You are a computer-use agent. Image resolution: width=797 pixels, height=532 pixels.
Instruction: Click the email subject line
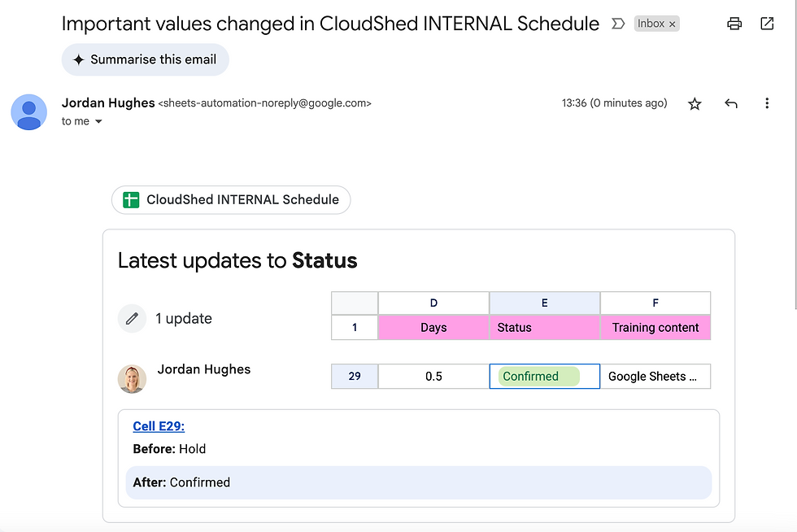coord(330,24)
